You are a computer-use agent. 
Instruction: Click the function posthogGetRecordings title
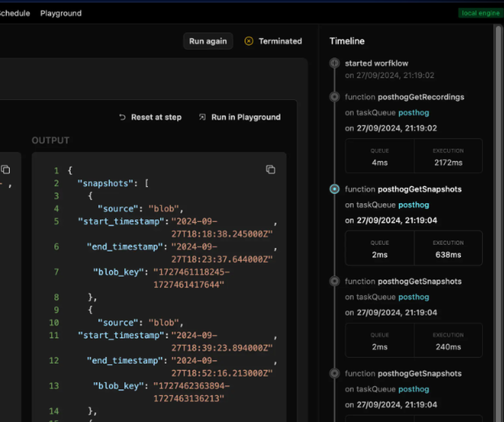[x=404, y=97]
